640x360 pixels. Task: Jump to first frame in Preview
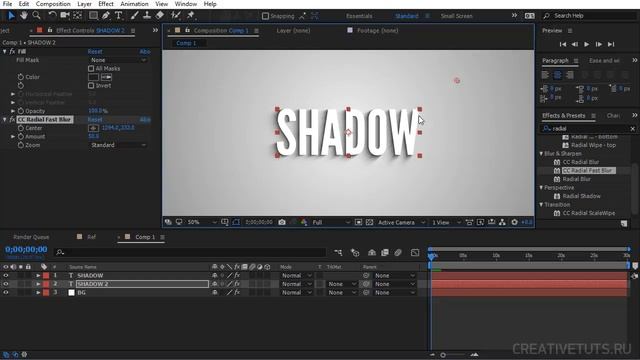coord(563,44)
